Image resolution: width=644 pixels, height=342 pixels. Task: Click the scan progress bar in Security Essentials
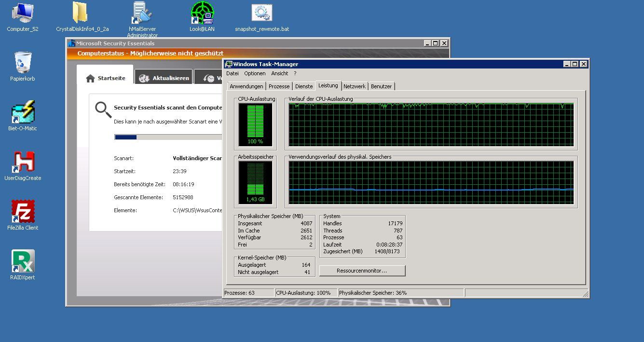[168, 137]
